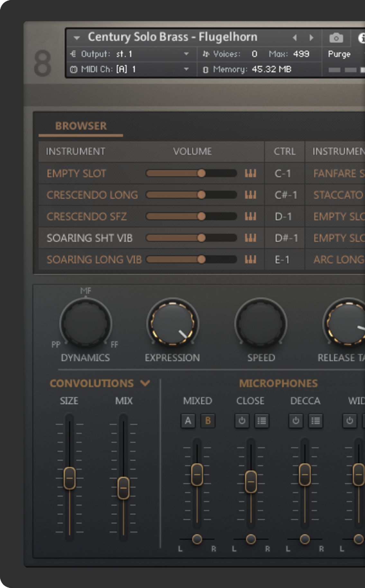Select Mixed microphone mix A button

(x=188, y=421)
